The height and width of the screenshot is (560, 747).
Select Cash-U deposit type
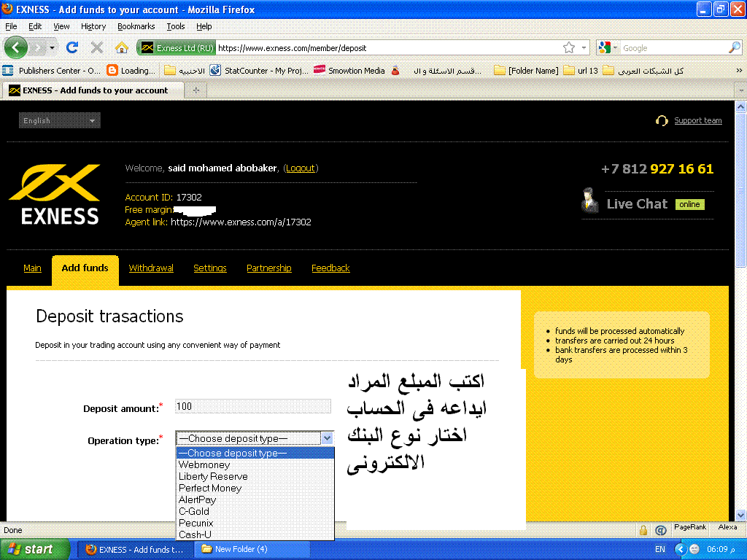click(255, 534)
